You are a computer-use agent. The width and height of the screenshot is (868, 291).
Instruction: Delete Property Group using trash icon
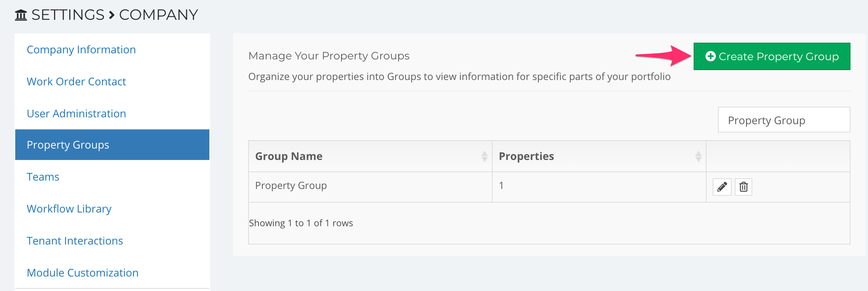point(744,187)
